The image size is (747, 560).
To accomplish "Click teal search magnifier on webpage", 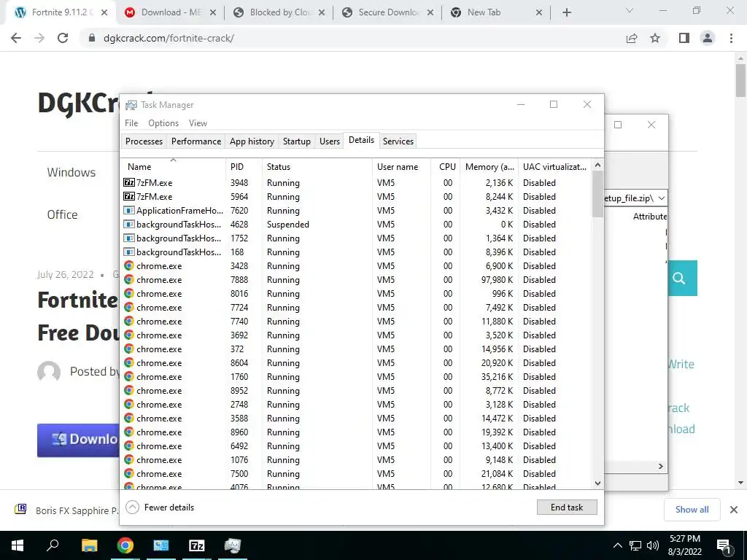I will (680, 278).
